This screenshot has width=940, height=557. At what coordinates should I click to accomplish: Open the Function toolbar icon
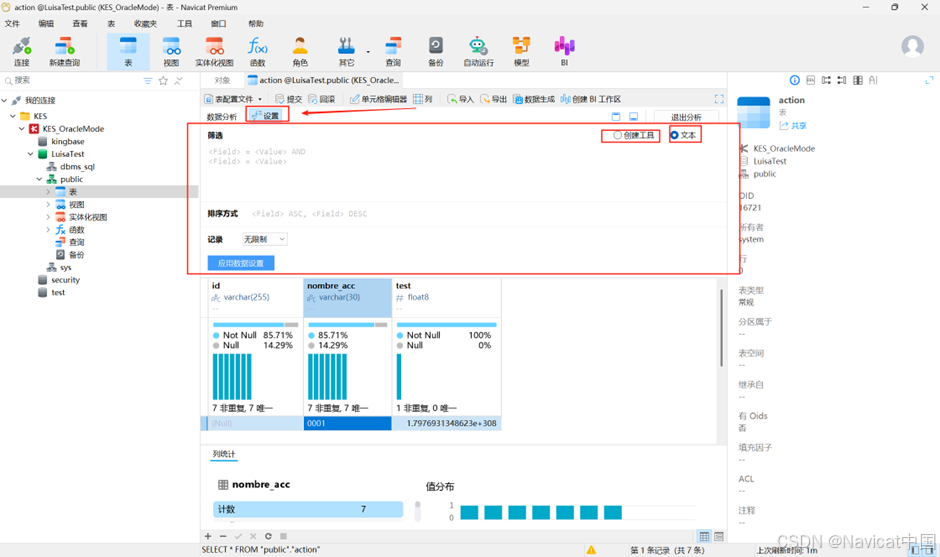click(257, 52)
